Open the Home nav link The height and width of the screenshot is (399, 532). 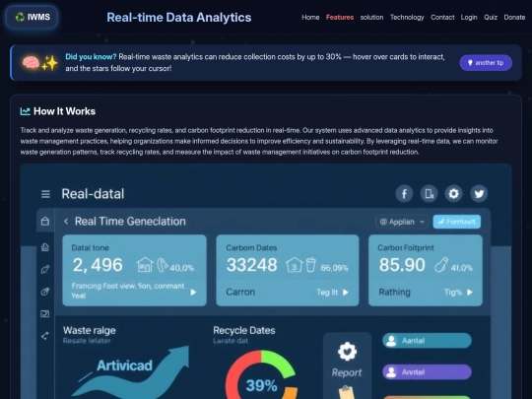(x=310, y=18)
